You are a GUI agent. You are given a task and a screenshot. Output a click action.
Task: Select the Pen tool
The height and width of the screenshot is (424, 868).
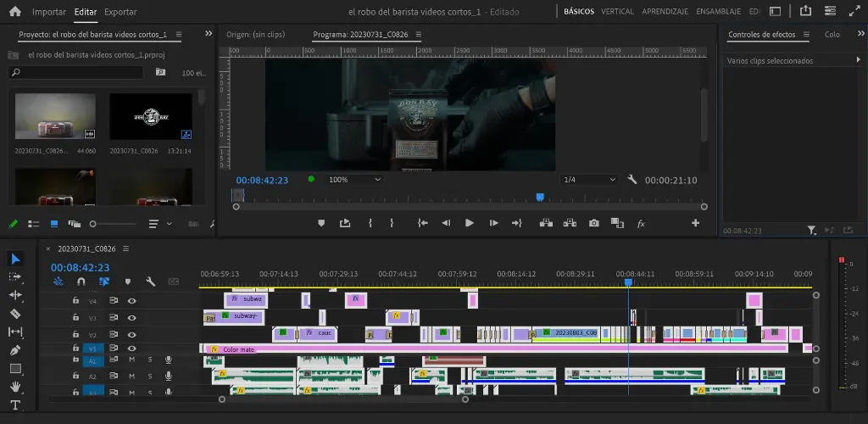[15, 350]
